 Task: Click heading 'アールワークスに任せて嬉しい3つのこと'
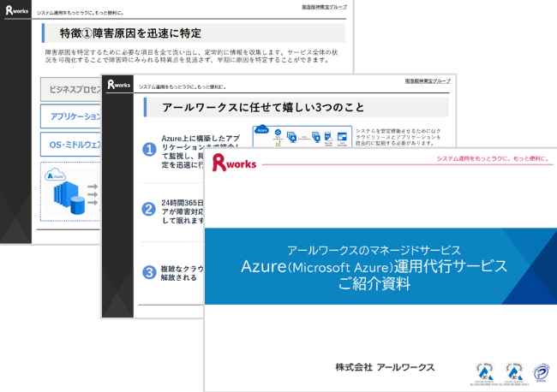[x=263, y=107]
